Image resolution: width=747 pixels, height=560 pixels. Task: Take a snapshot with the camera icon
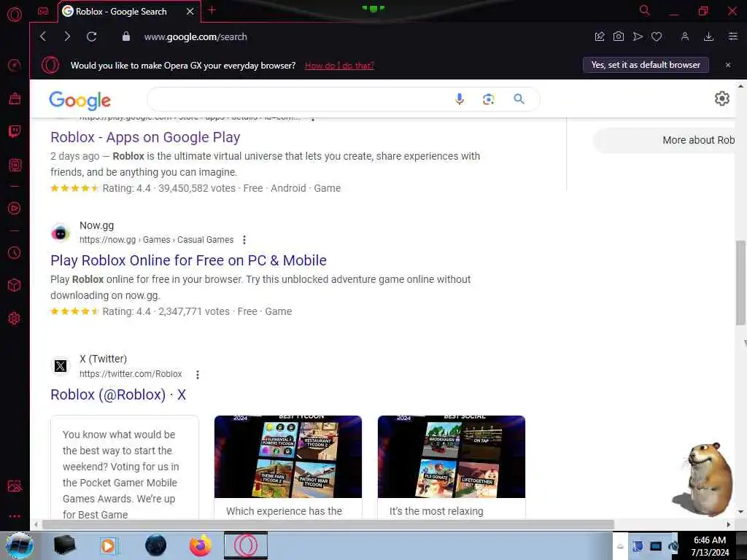pyautogui.click(x=619, y=36)
